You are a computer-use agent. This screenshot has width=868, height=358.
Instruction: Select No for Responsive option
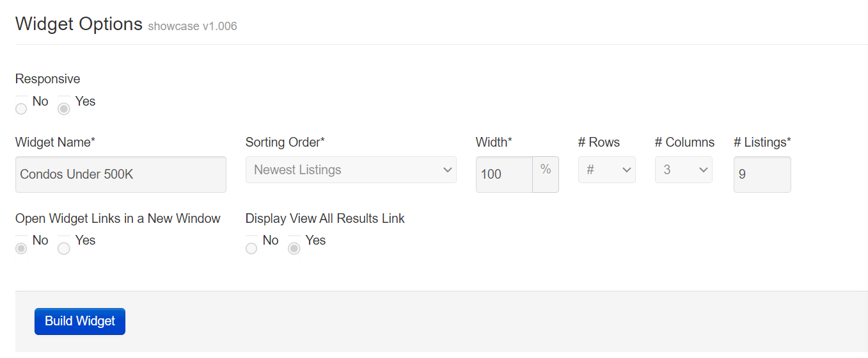pos(21,109)
